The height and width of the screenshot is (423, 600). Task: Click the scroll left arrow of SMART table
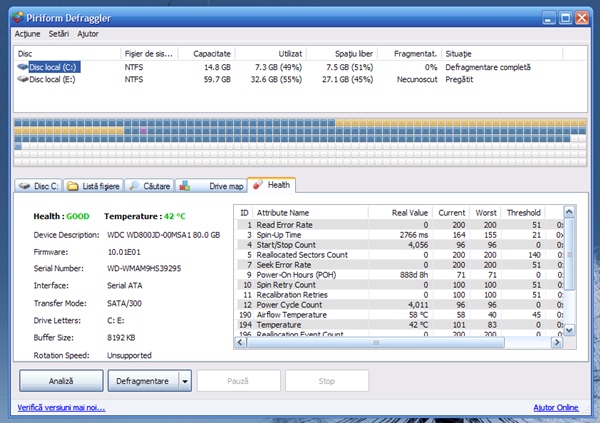click(240, 342)
